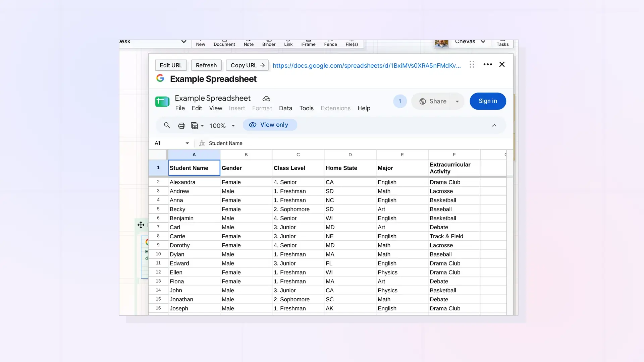Open the File menu
Screen dimensions: 644x362
[x=180, y=108]
